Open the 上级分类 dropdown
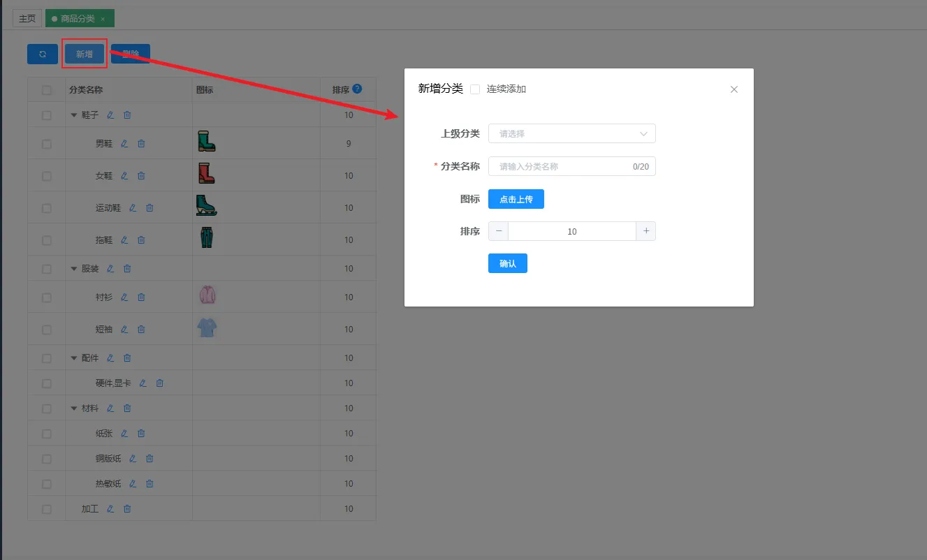The height and width of the screenshot is (560, 927). coord(571,133)
